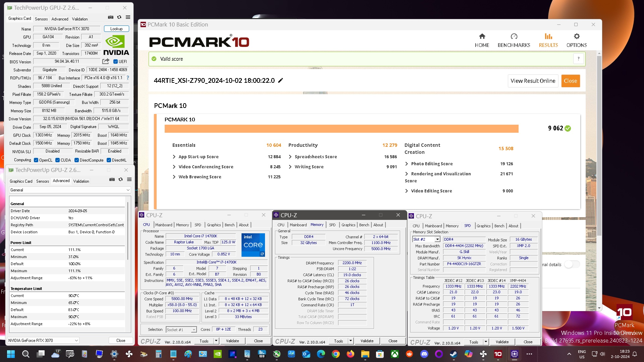The image size is (644, 362).
Task: Open CPU-Z taskbar icon
Action: 514,354
